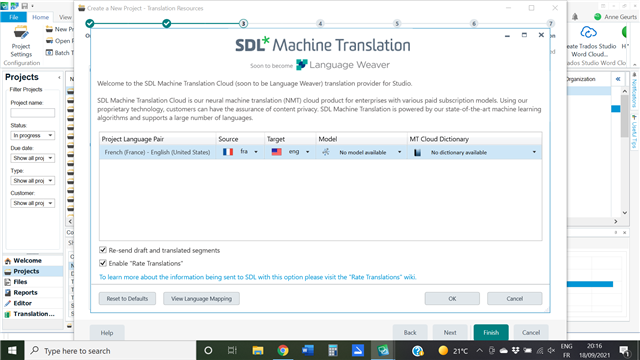The image size is (640, 360).
Task: Open the Target language eng dropdown
Action: pos(307,152)
